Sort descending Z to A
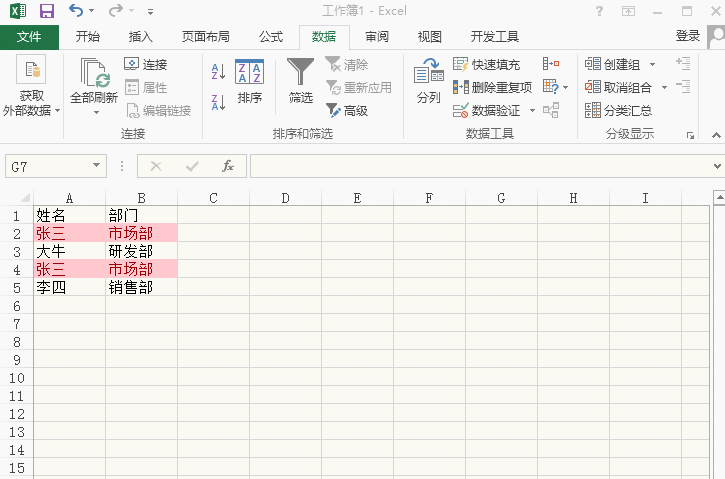This screenshot has height=479, width=725. (218, 102)
